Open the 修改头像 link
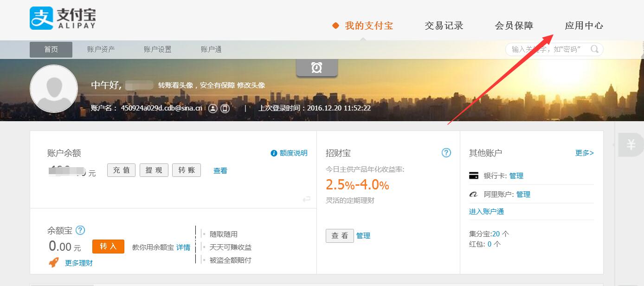The image size is (644, 286). click(x=251, y=85)
